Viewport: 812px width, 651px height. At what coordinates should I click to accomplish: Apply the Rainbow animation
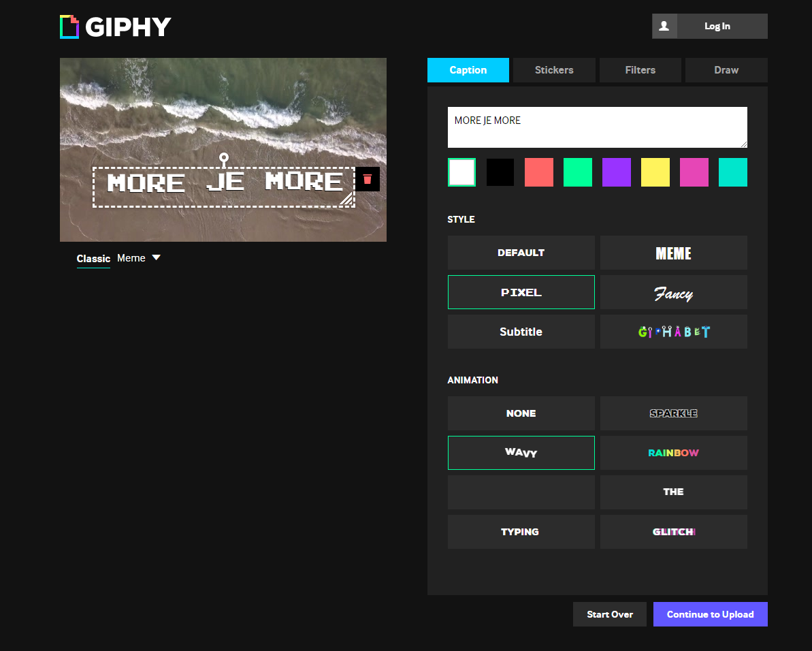[x=673, y=453]
